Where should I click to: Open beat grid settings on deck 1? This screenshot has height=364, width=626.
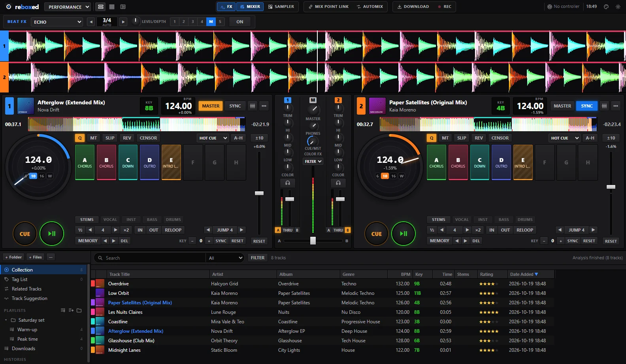[253, 106]
